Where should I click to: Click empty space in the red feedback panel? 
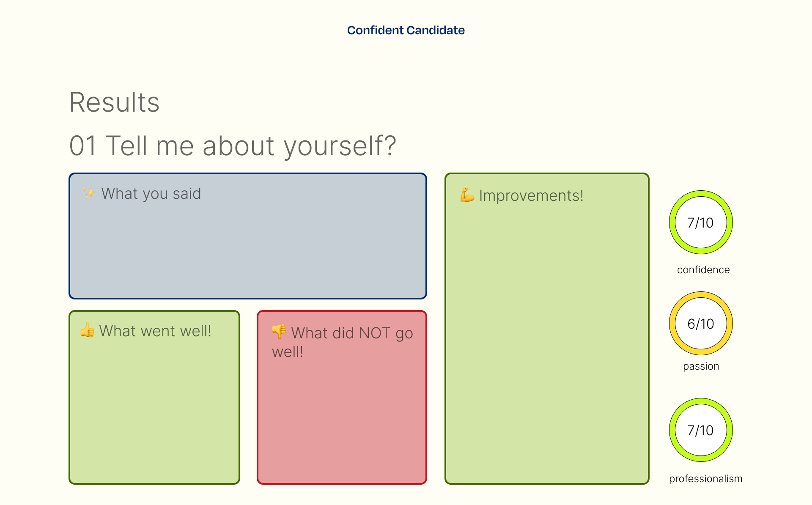(342, 423)
